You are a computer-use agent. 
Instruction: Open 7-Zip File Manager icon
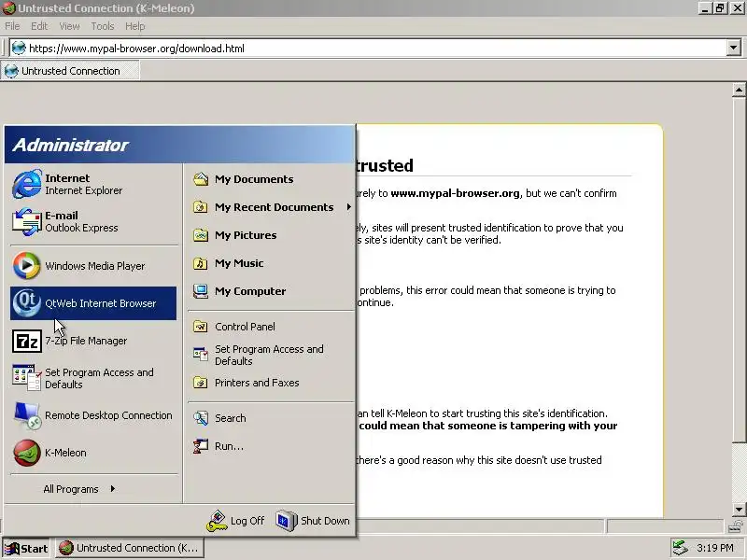(x=27, y=341)
